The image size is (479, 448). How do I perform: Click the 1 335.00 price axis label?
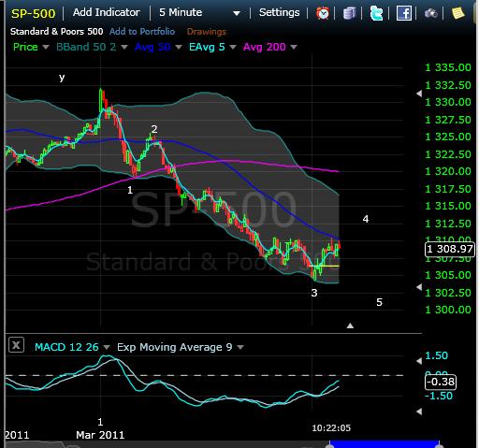(x=448, y=67)
